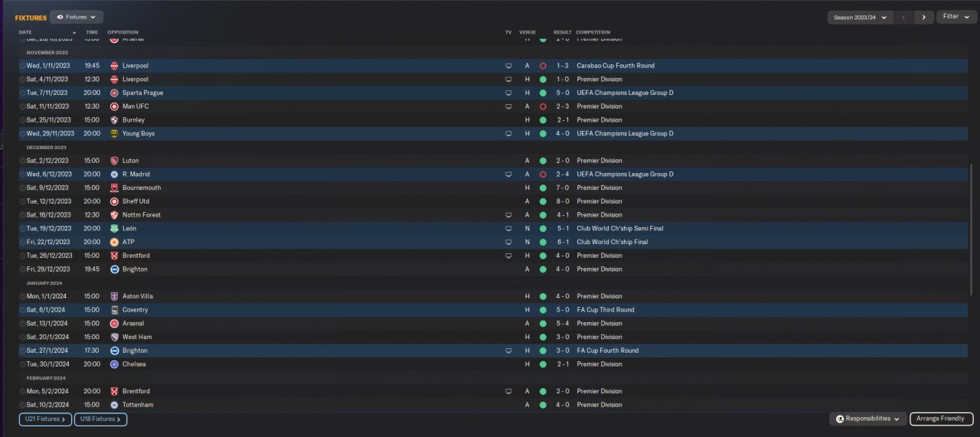Click the green win indicator for Bournemouth
The image size is (980, 437).
coord(543,188)
